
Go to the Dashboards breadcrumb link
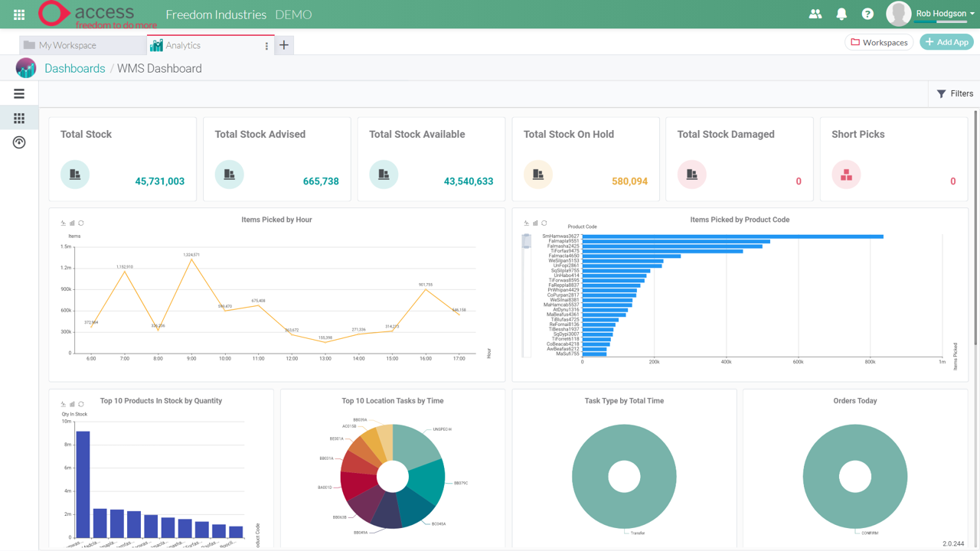(x=75, y=68)
